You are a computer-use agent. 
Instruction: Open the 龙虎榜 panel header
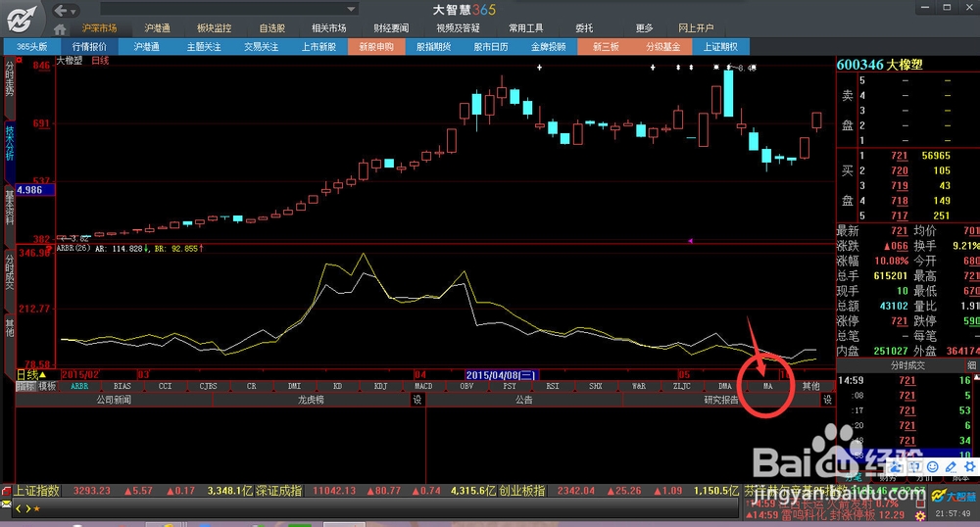[311, 400]
